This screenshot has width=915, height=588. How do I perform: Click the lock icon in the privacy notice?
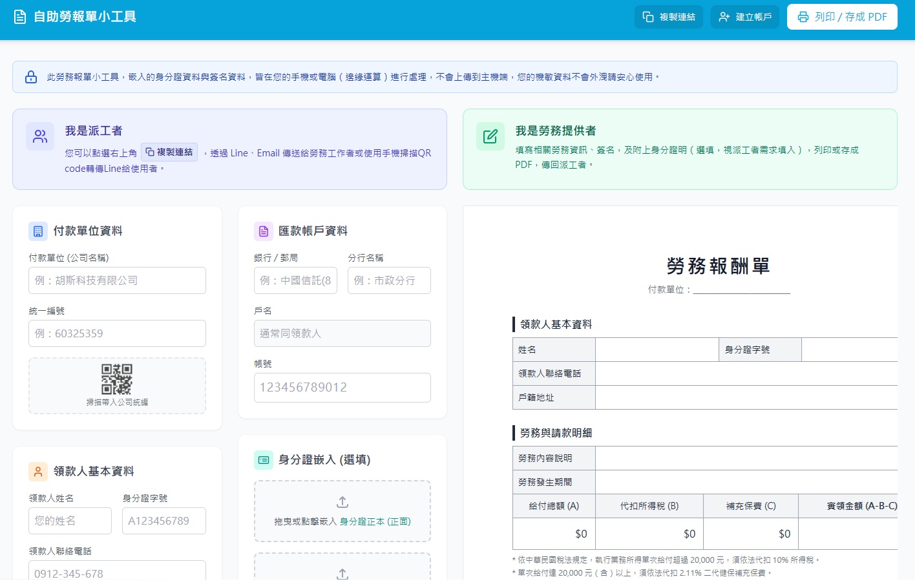30,76
